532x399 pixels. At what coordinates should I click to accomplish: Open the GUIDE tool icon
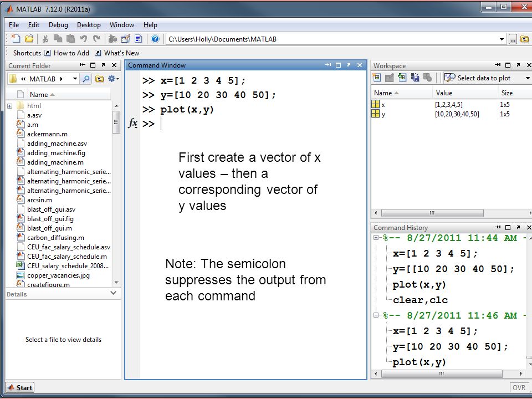(126, 39)
